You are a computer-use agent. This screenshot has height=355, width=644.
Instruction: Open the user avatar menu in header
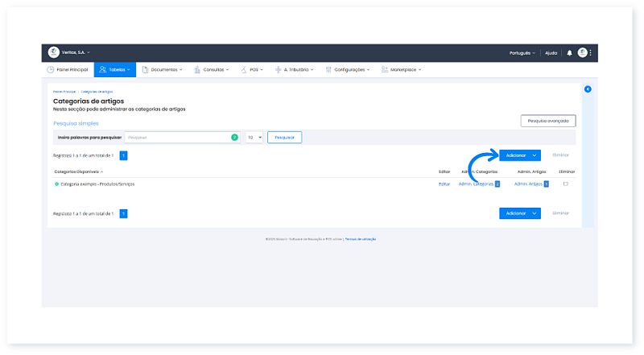coord(582,52)
